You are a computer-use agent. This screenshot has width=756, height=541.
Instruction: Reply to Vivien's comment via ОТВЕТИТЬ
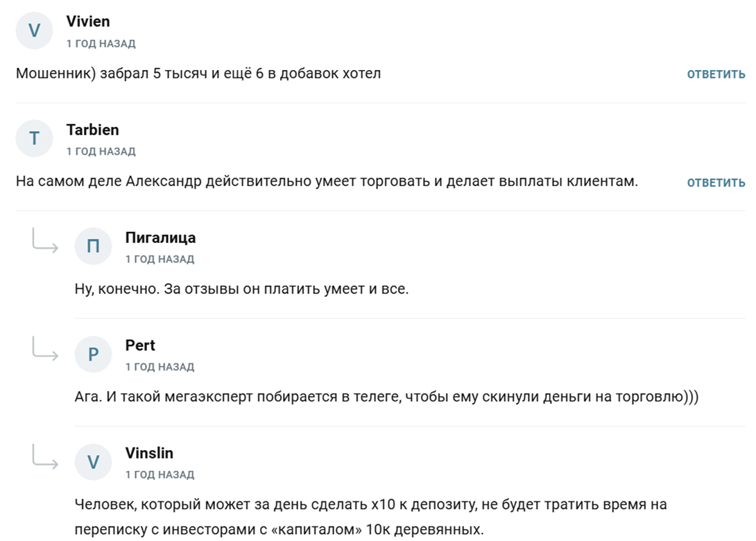click(x=716, y=74)
